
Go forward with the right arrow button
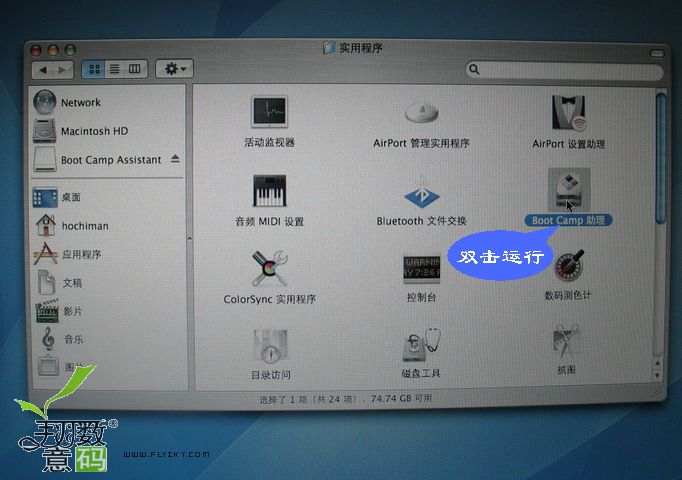(63, 70)
